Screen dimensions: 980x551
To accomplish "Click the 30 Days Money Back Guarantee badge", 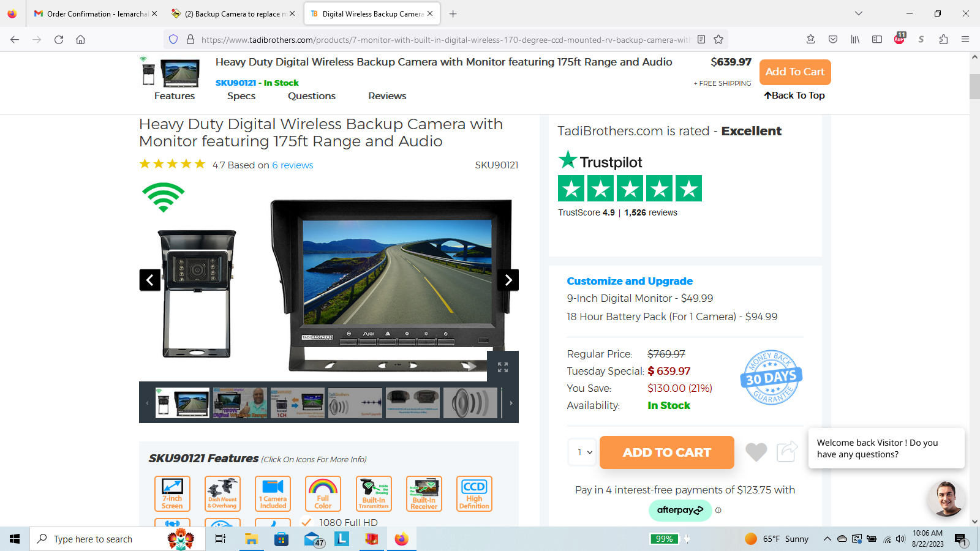I will [x=772, y=378].
